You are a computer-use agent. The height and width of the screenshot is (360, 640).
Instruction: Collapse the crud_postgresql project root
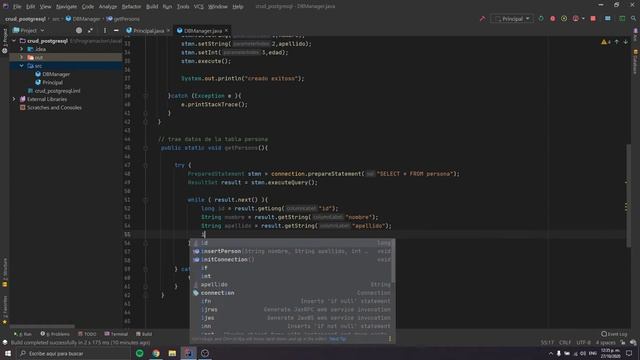(x=14, y=41)
